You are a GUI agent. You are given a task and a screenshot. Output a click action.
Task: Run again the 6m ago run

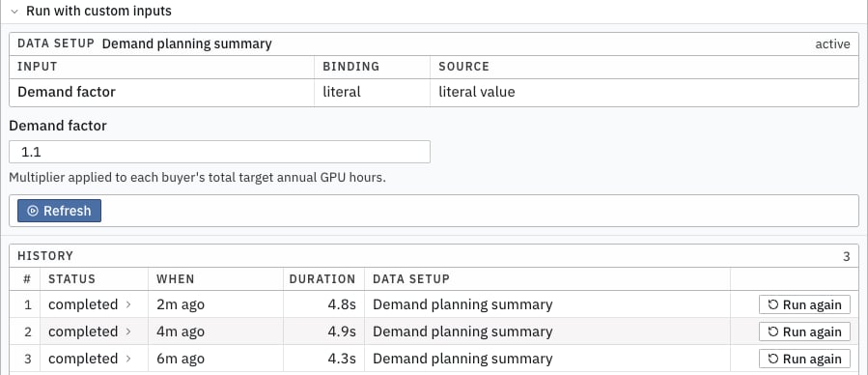click(804, 359)
